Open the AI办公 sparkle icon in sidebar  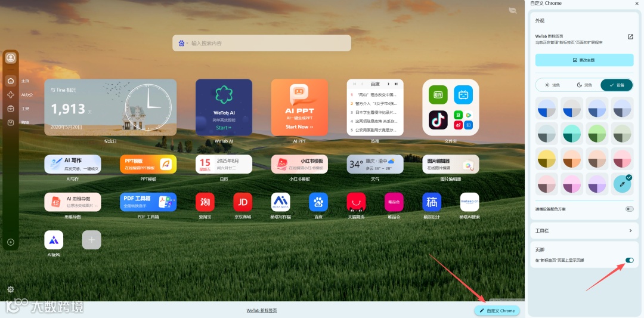tap(11, 95)
